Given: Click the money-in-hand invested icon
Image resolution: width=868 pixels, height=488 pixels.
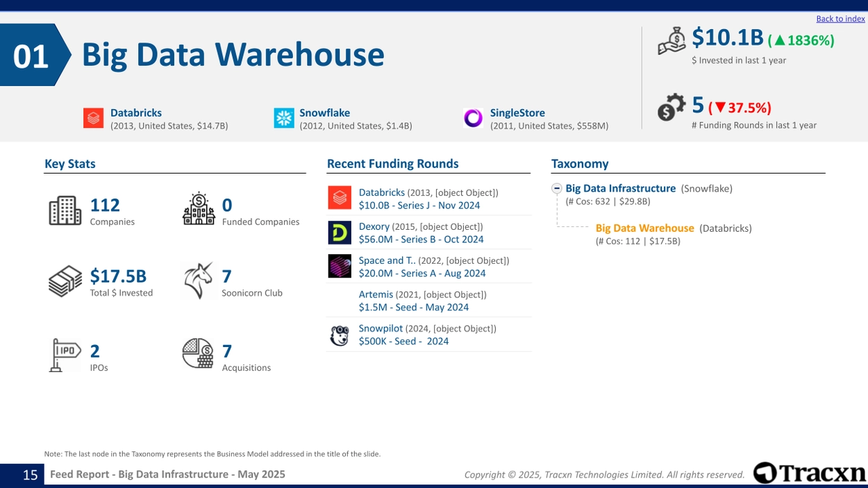Looking at the screenshot, I should (671, 41).
